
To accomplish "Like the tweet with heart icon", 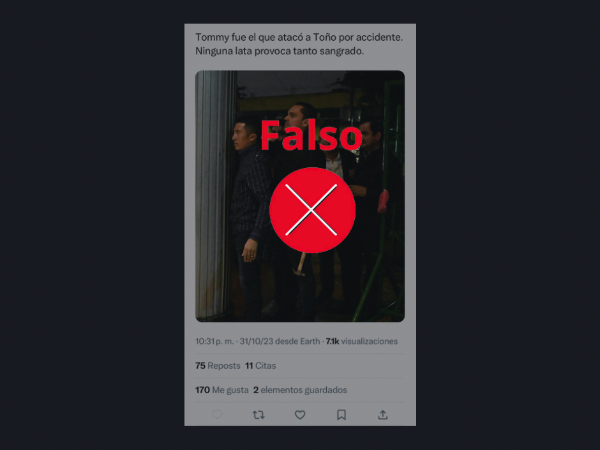I will 300,415.
